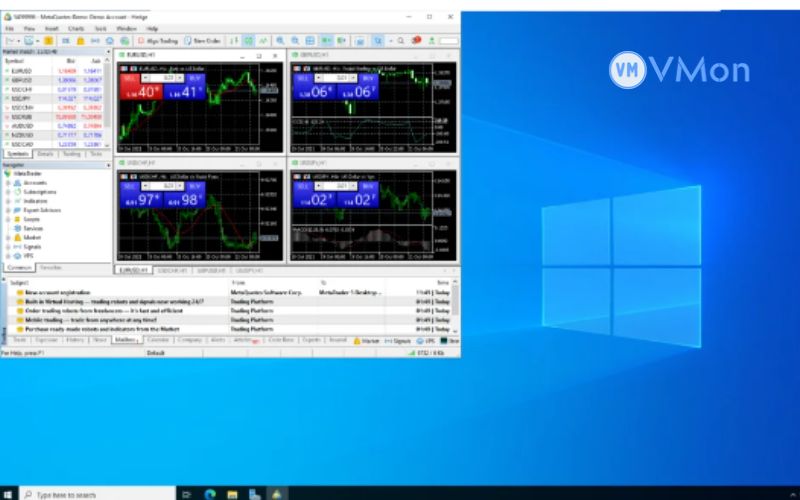800x500 pixels.
Task: Expand the Accounts node in Navigator
Action: (x=8, y=183)
